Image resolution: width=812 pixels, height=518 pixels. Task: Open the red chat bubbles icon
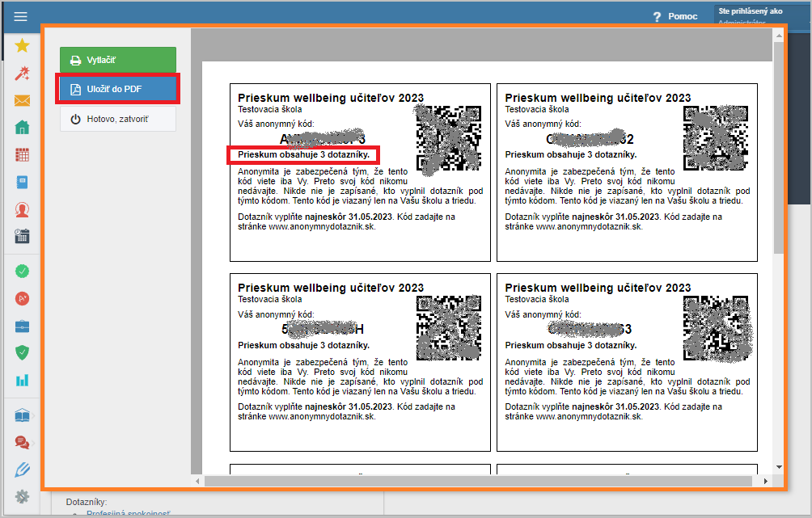(22, 443)
